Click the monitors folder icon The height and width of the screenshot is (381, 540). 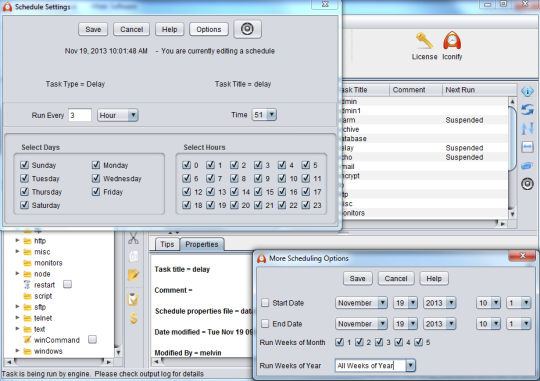point(27,263)
